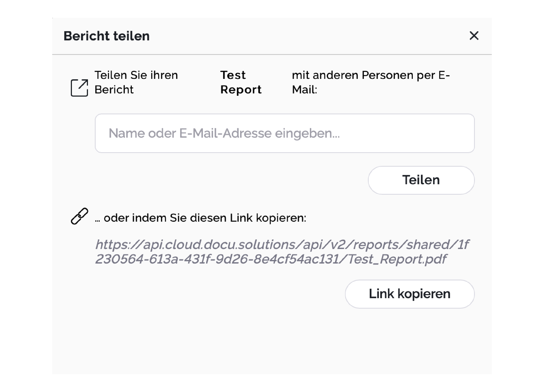Share the report using the Teilen pill button
Viewport: 544px width, 392px height.
click(421, 180)
